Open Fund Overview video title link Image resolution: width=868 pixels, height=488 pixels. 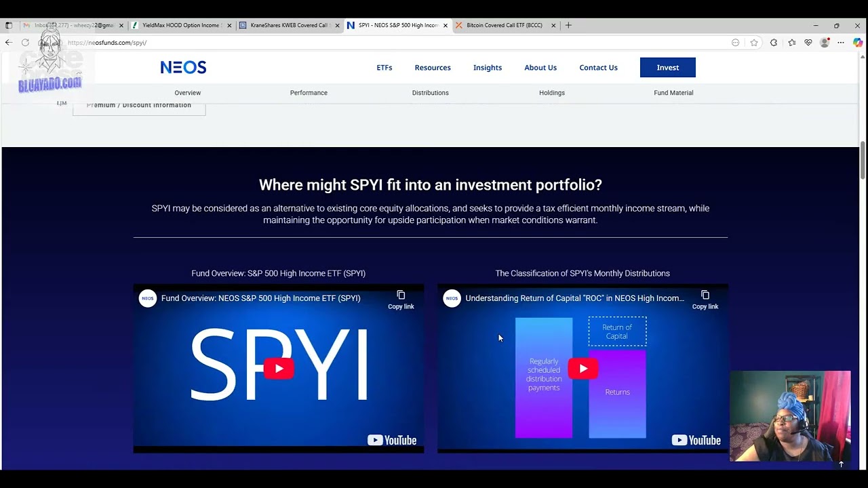[261, 298]
